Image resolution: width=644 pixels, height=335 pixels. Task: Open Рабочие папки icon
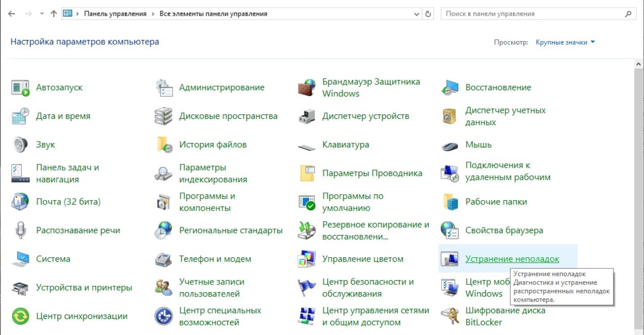(450, 202)
